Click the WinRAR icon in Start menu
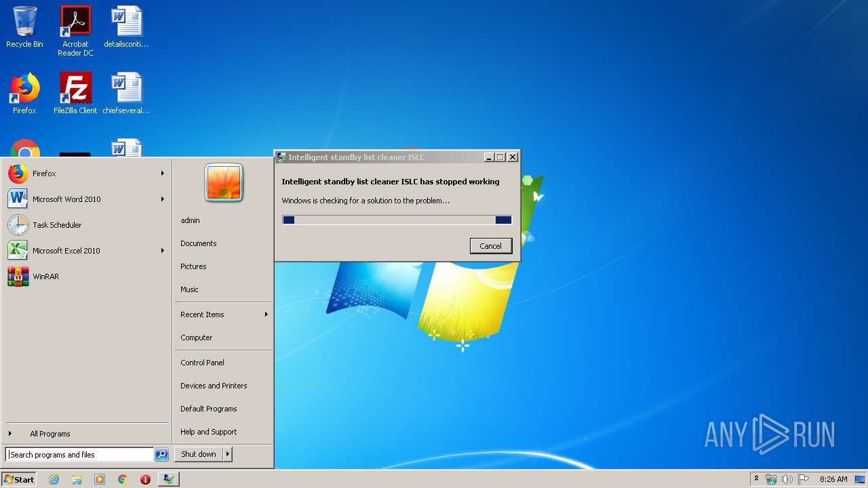The width and height of the screenshot is (868, 488). (x=18, y=277)
